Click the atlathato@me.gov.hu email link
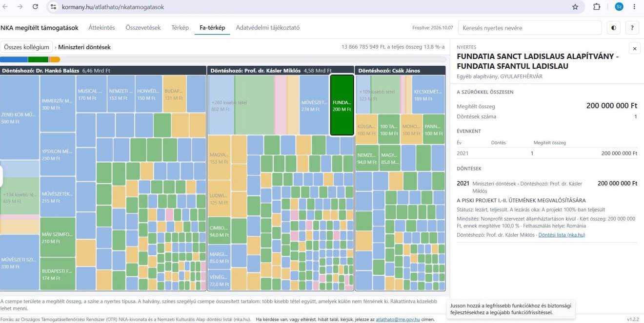The height and width of the screenshot is (323, 644). [397, 319]
